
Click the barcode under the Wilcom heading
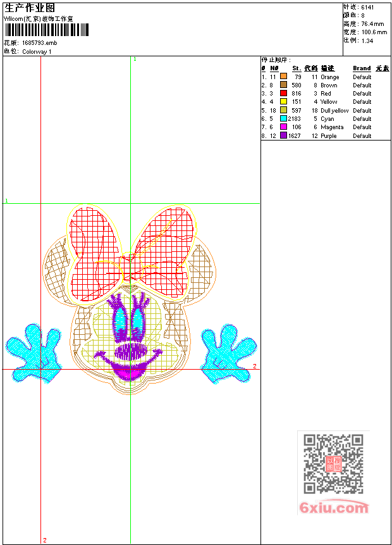47,30
